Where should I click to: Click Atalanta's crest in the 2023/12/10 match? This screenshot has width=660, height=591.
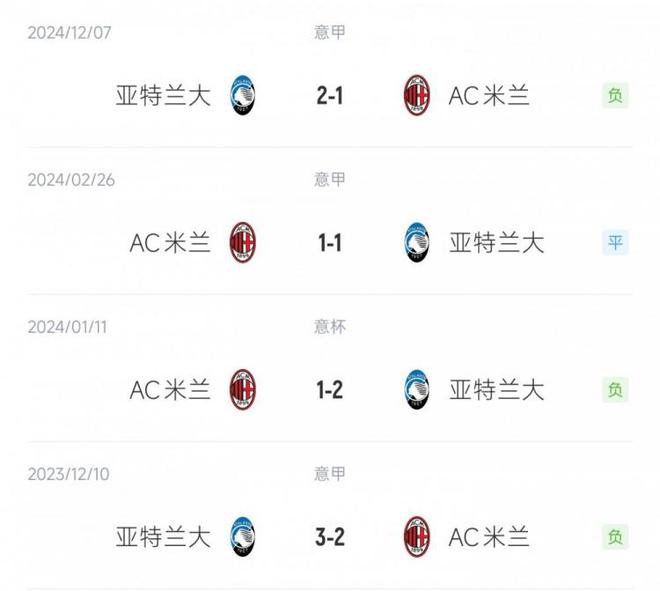(x=243, y=537)
